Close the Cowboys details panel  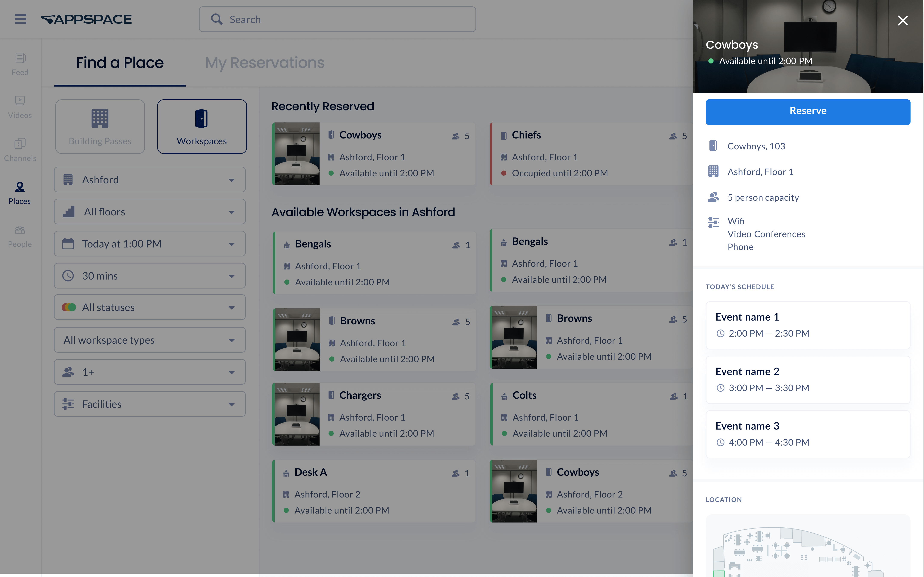point(902,21)
